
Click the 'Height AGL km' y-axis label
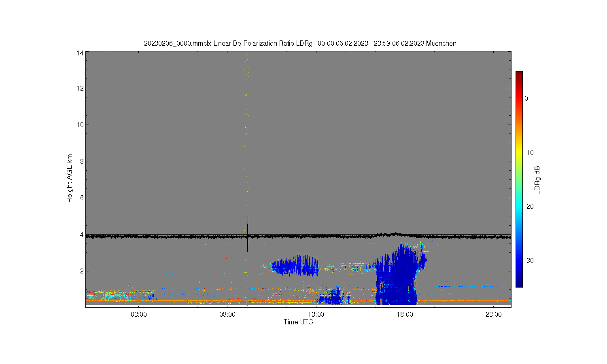pyautogui.click(x=70, y=178)
